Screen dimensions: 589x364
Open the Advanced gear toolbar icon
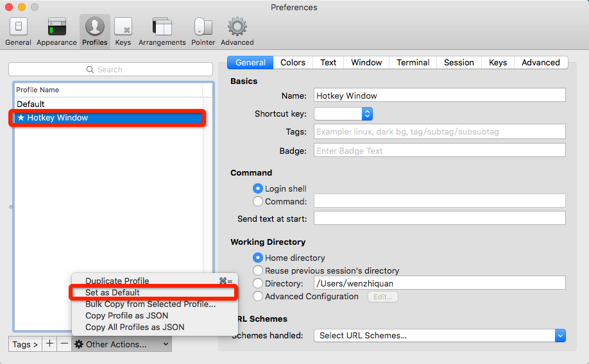pyautogui.click(x=237, y=31)
